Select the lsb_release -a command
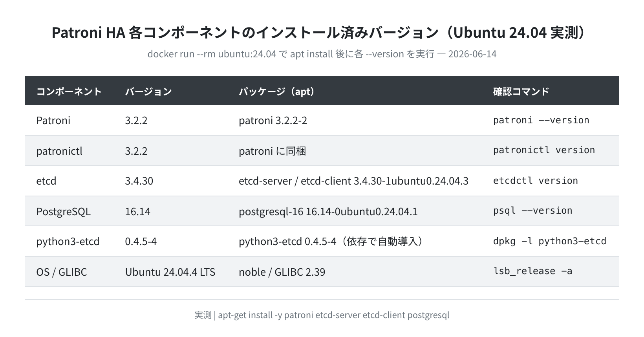The width and height of the screenshot is (644, 337). click(533, 271)
